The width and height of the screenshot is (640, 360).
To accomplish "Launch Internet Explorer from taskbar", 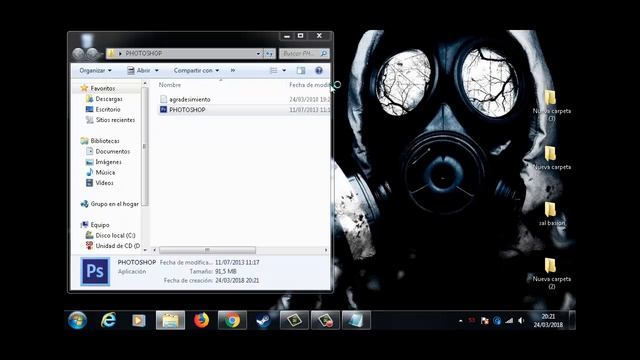I will coord(108,320).
